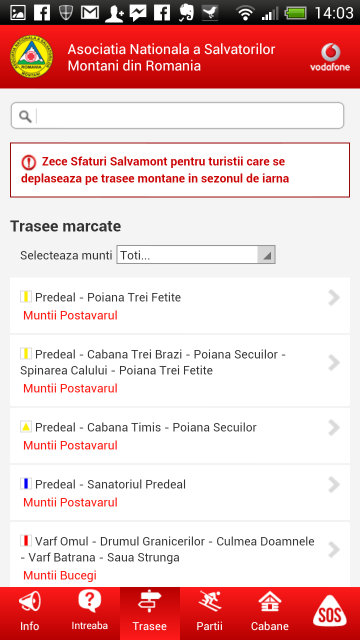The width and height of the screenshot is (360, 640).
Task: Open the Intreaba question mark tab
Action: click(90, 613)
